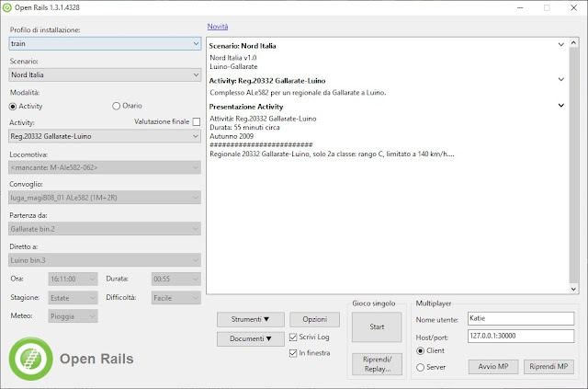The width and height of the screenshot is (588, 389).
Task: Click the Riprendi MP button
Action: click(548, 367)
